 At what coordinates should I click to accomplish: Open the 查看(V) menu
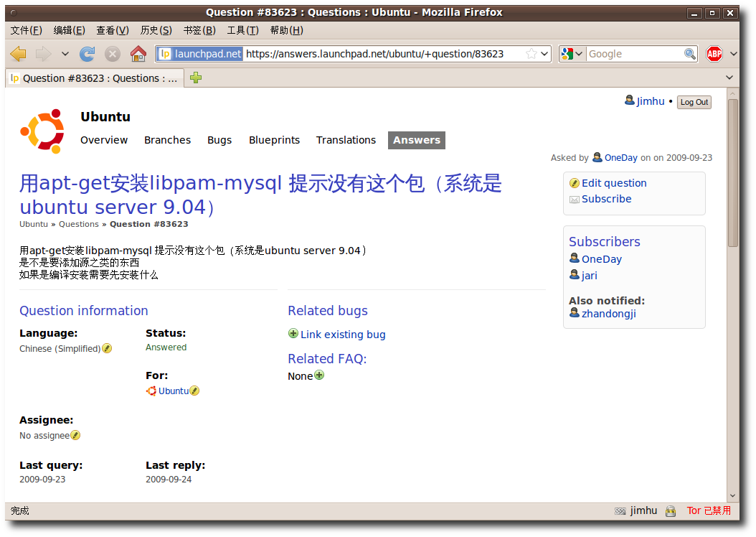[x=113, y=30]
